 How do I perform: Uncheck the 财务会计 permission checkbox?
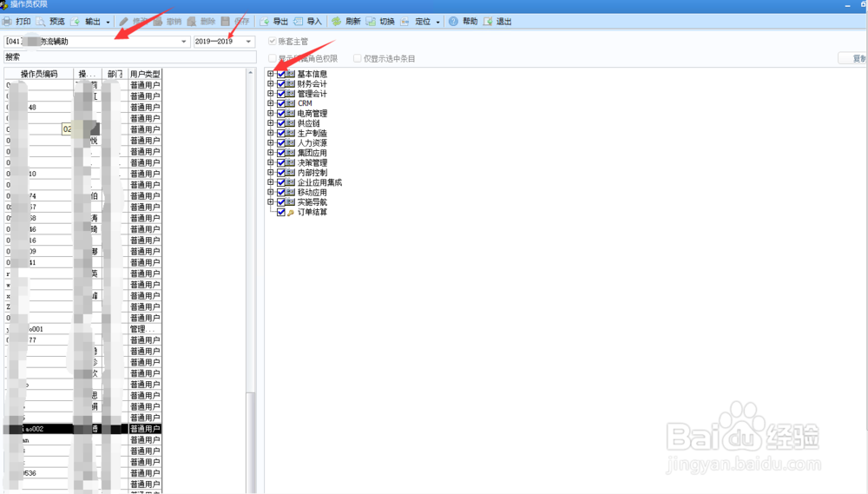tap(281, 83)
